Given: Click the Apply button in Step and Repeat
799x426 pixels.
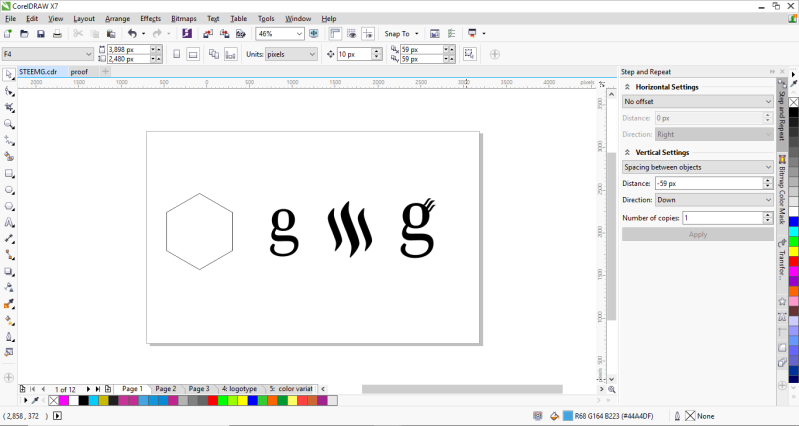Looking at the screenshot, I should [698, 234].
